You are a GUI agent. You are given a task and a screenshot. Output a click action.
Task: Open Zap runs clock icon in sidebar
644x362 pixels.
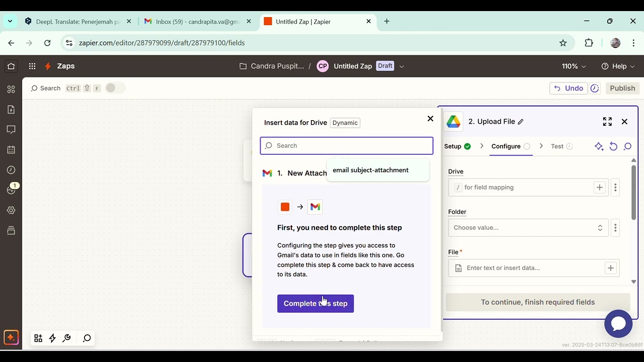(x=11, y=170)
